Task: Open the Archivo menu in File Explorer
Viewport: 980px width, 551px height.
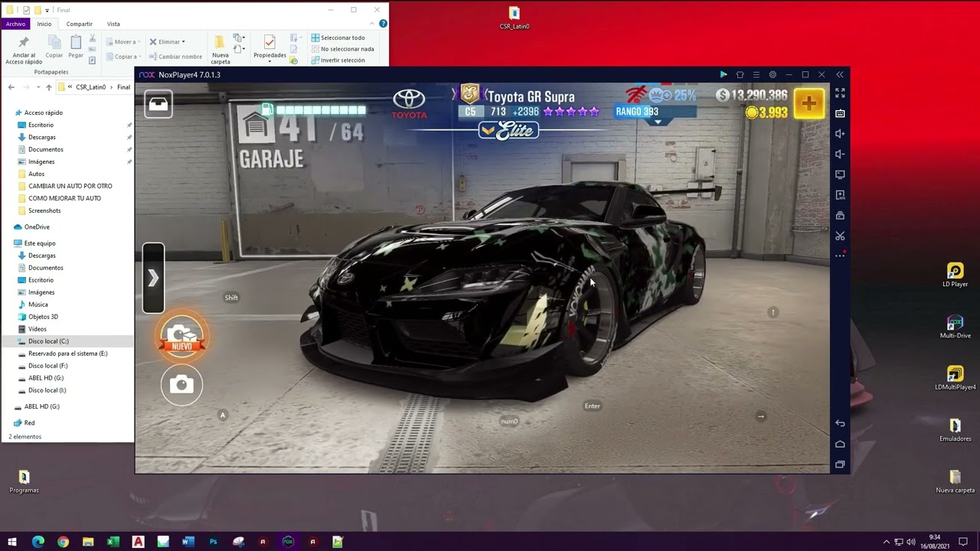Action: (x=15, y=24)
